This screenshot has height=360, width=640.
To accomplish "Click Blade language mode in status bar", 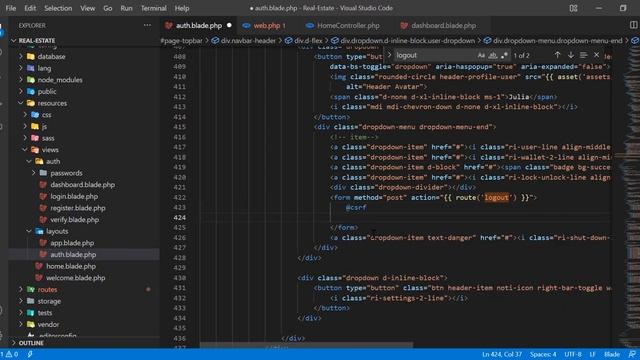I will (x=612, y=354).
